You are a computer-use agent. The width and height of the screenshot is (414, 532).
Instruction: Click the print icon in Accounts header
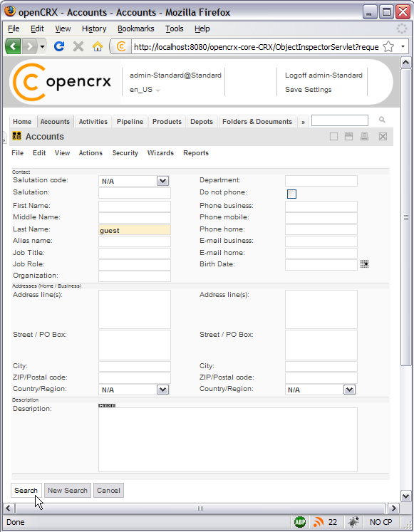click(x=364, y=137)
